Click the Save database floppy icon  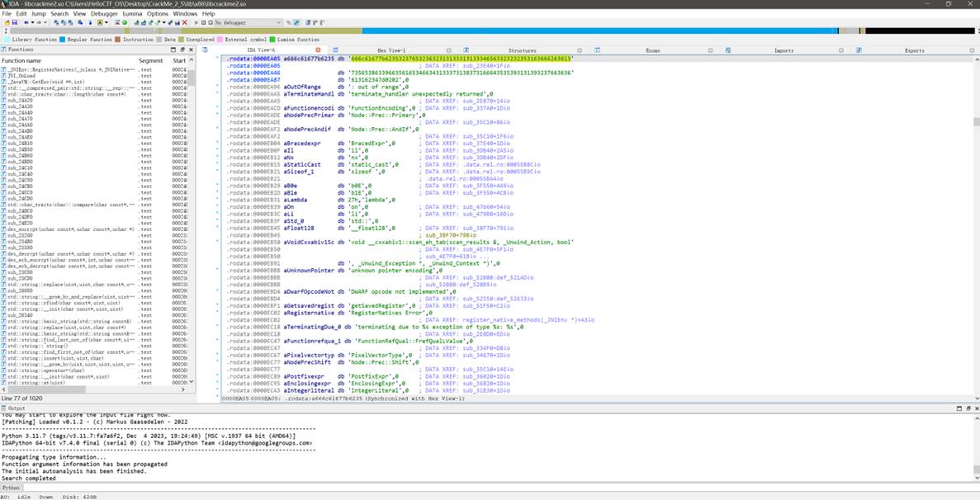coord(14,22)
